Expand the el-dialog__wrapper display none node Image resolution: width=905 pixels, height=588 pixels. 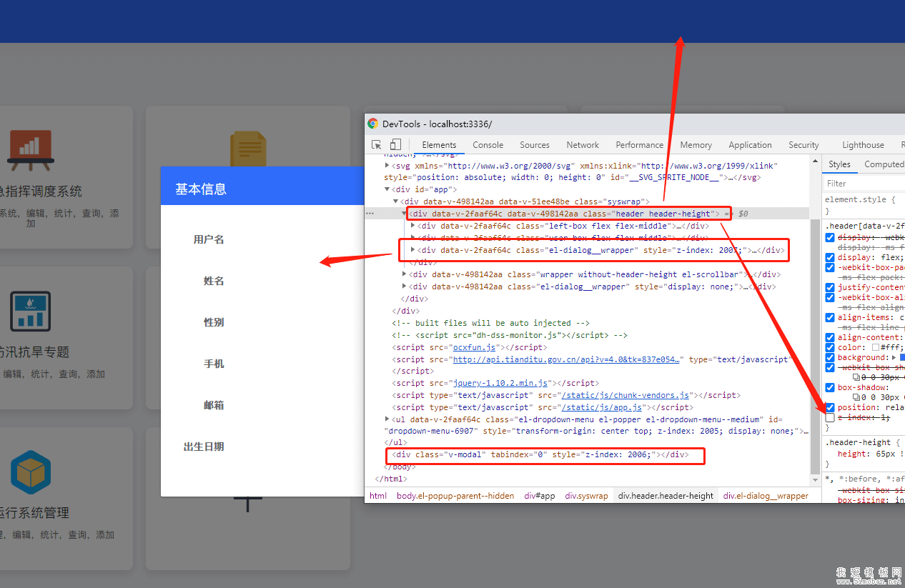pyautogui.click(x=405, y=286)
